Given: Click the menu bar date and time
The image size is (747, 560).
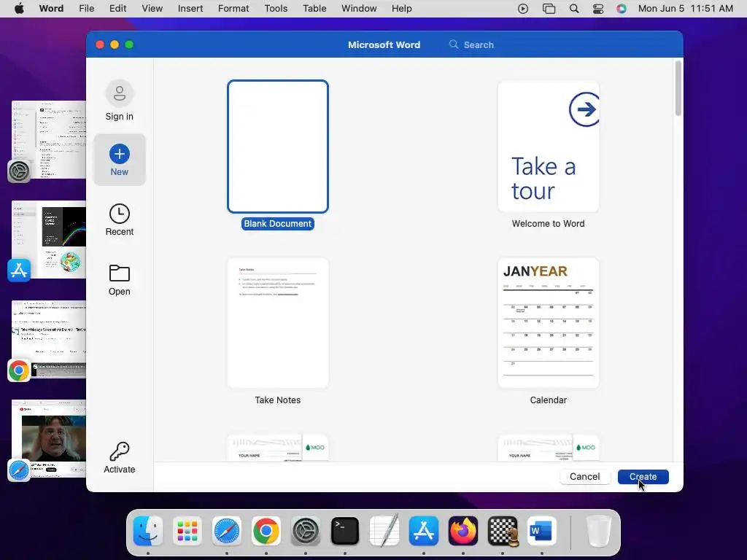Looking at the screenshot, I should click(686, 9).
